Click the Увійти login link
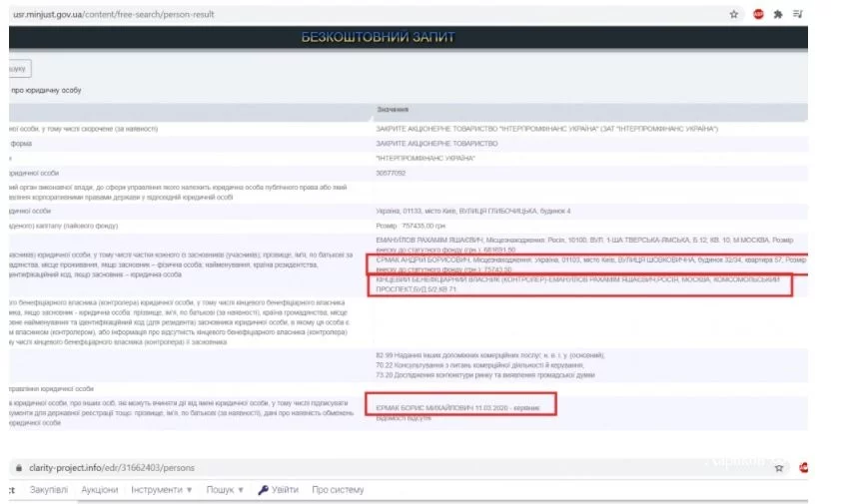 pyautogui.click(x=279, y=489)
